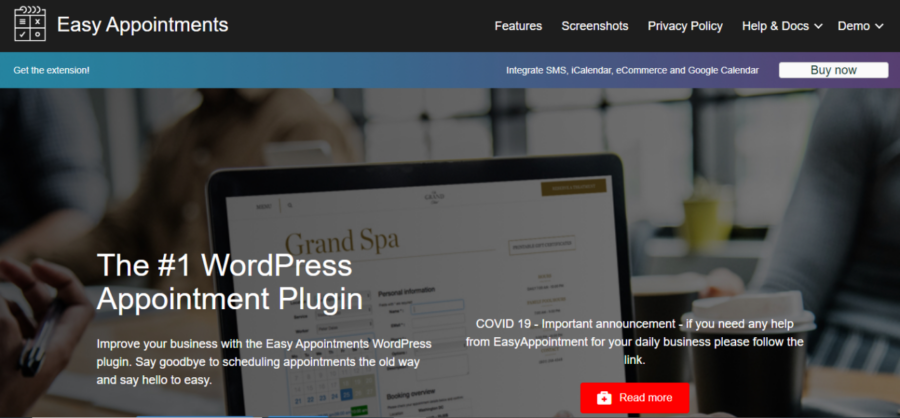Select 'The #1 WordPress Appointment Plugin' heading
The image size is (900, 418).
[230, 282]
